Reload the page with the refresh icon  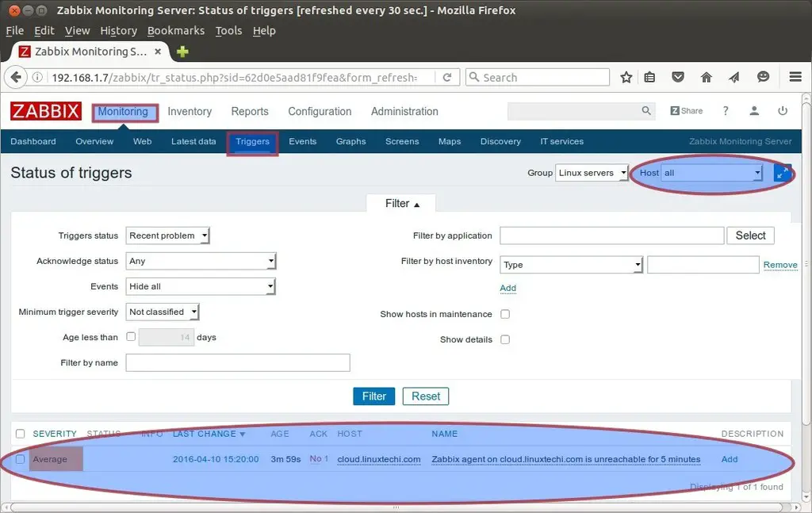tap(447, 78)
